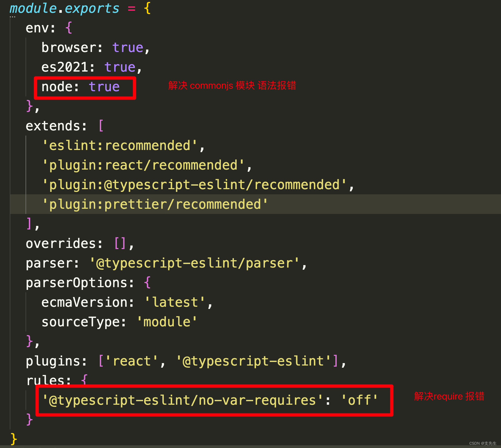Select the 'plugin:@typescript-eslint/recommended' string
501x448 pixels.
point(194,185)
